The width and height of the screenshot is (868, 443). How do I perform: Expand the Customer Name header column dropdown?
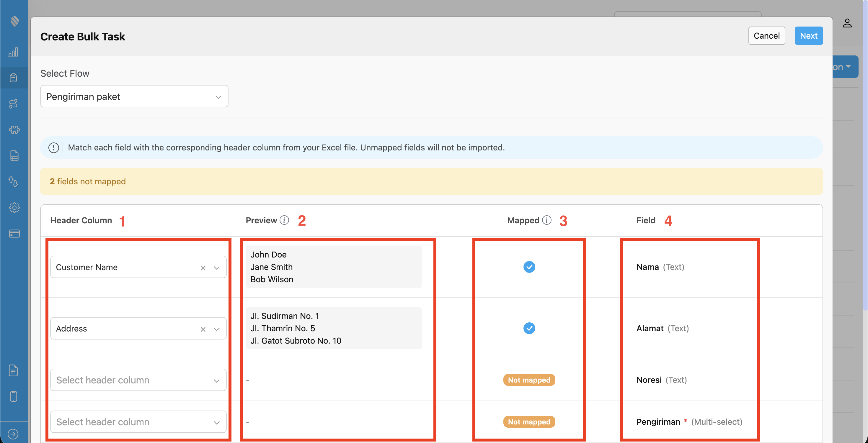coord(217,267)
